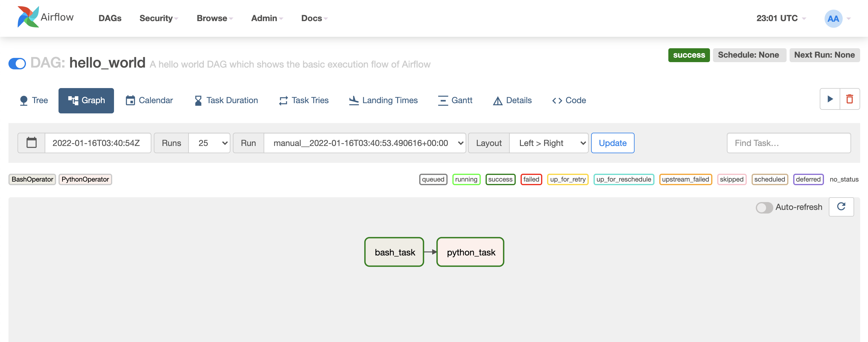The height and width of the screenshot is (342, 868).
Task: Pause the hello_world DAG toggle
Action: (17, 63)
